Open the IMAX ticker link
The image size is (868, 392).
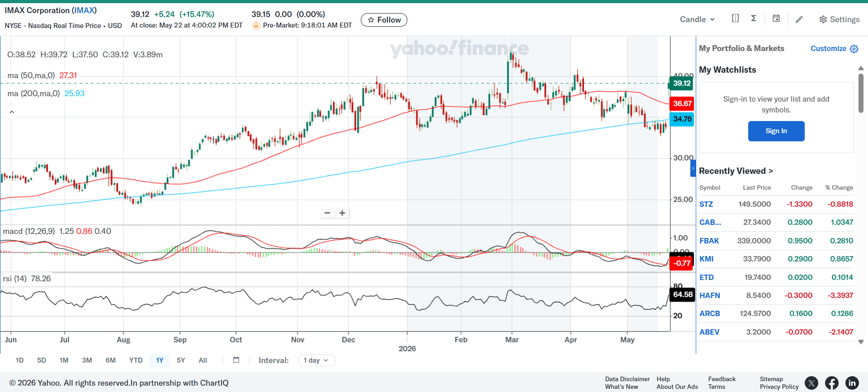(85, 10)
